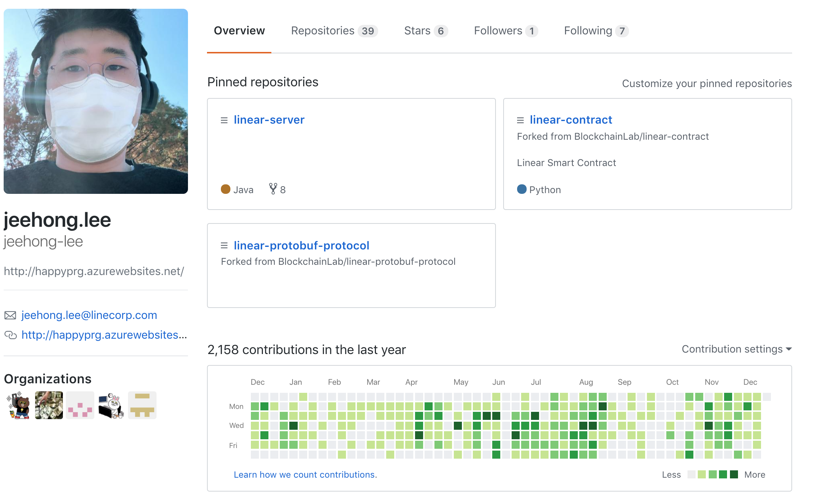Image resolution: width=836 pixels, height=504 pixels.
Task: Open the first LINE organization icon
Action: coord(17,405)
